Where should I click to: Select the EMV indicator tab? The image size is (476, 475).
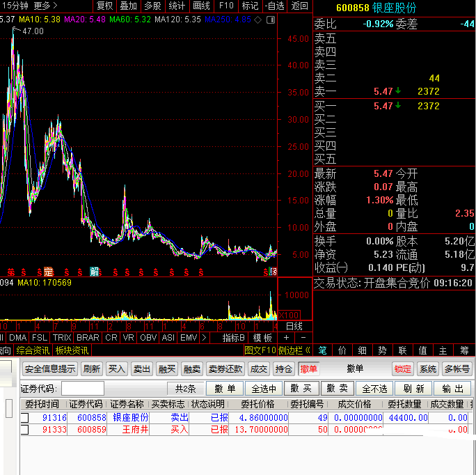point(189,338)
